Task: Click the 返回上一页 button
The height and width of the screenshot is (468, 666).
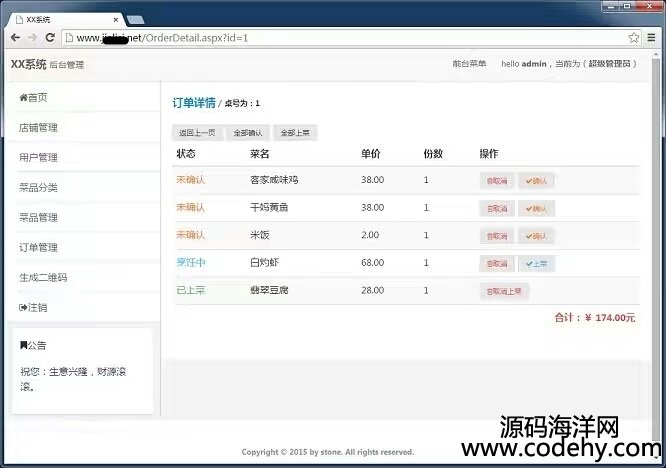Action: [197, 132]
